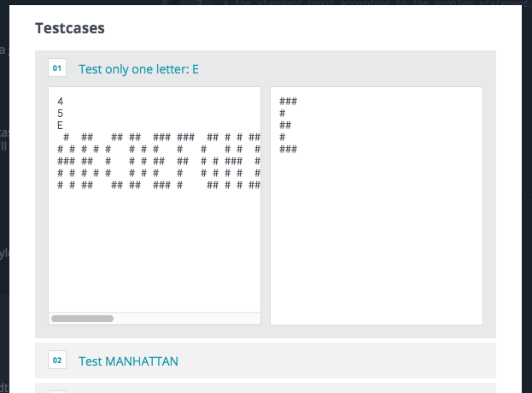This screenshot has height=393, width=532.
Task: Click the 01 testcase number badge
Action: (57, 67)
